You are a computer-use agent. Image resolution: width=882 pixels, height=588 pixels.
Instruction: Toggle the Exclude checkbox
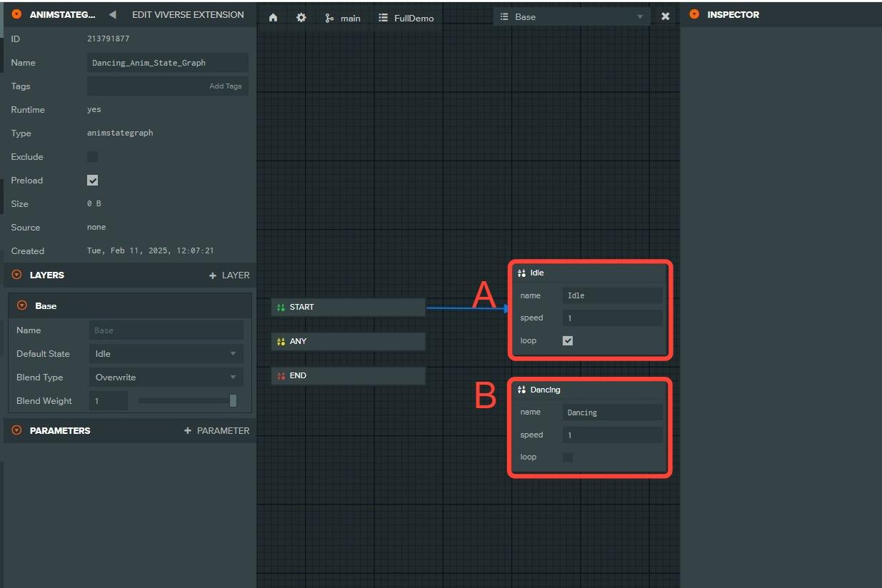point(92,157)
